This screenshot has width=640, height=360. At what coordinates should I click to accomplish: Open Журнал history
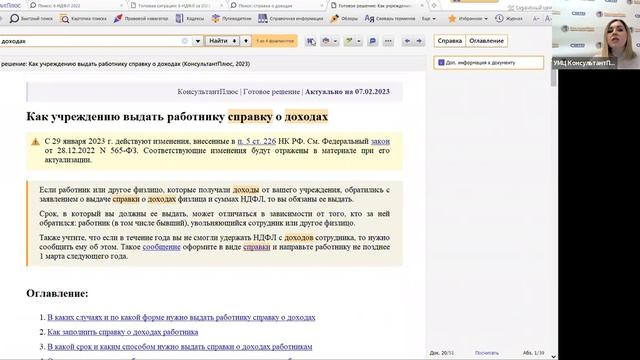(509, 18)
